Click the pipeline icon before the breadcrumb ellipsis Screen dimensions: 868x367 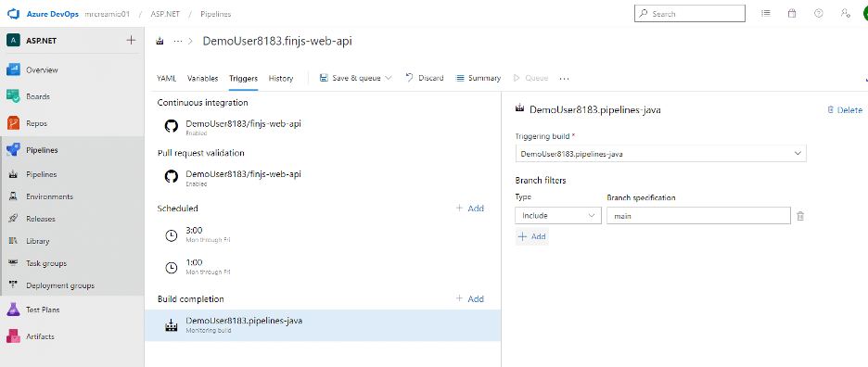click(x=160, y=42)
